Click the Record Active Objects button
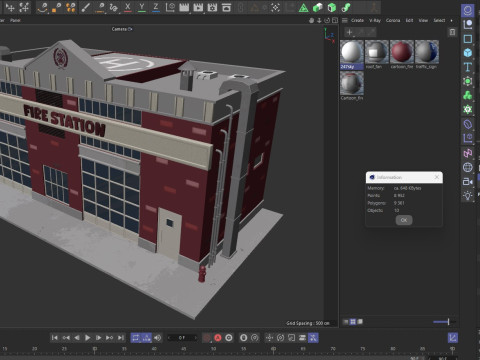 pos(207,338)
